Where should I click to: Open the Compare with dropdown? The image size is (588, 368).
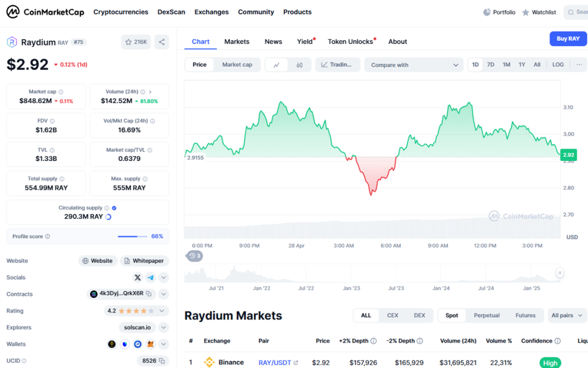point(414,65)
